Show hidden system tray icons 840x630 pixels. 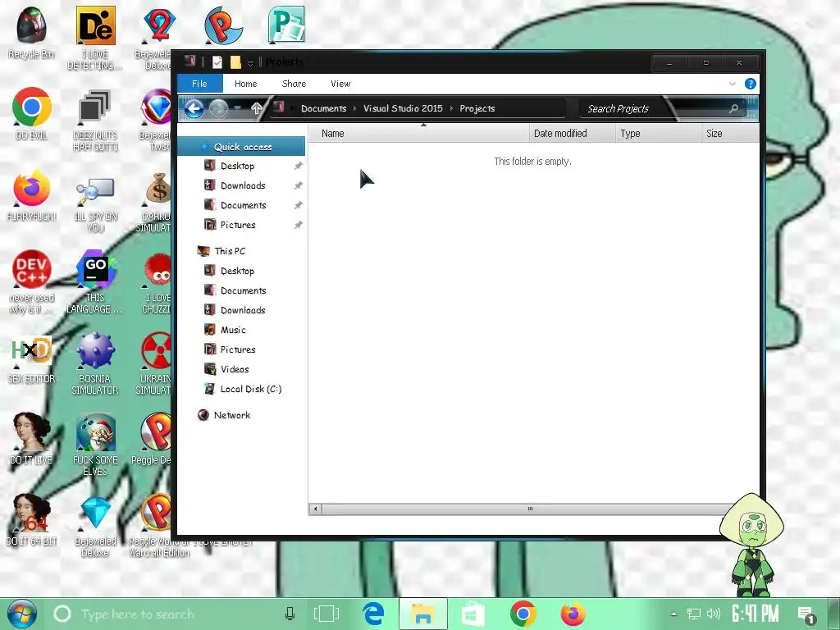point(674,614)
